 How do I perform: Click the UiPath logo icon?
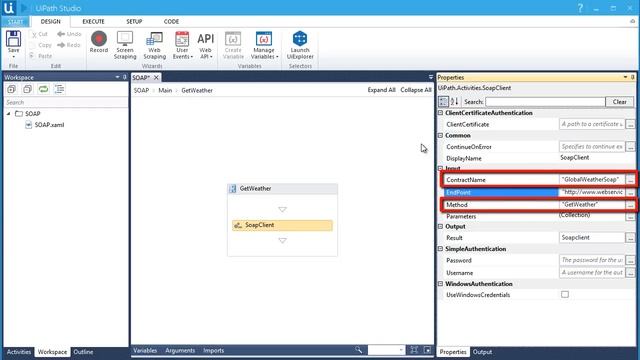9,8
